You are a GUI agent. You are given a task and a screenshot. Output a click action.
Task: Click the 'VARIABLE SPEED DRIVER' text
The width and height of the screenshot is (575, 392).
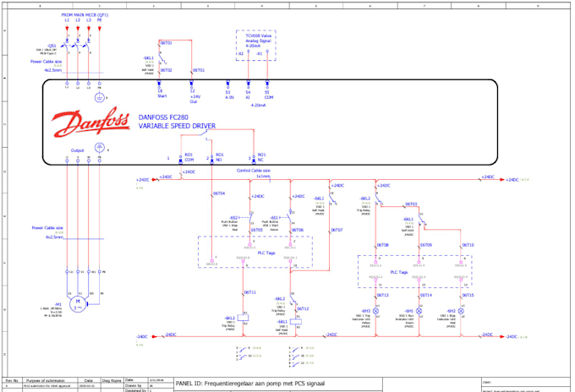click(x=177, y=126)
